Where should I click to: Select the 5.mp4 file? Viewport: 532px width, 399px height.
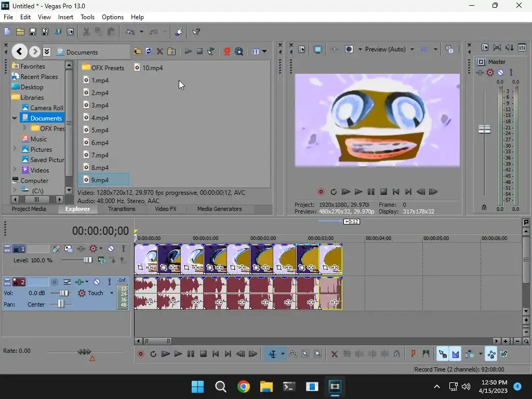(96, 130)
